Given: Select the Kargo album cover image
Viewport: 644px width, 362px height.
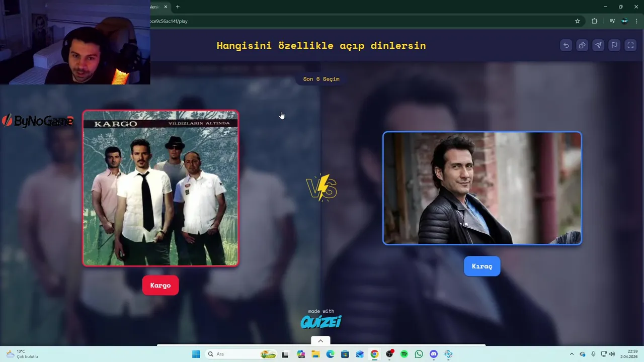Looking at the screenshot, I should click(160, 188).
